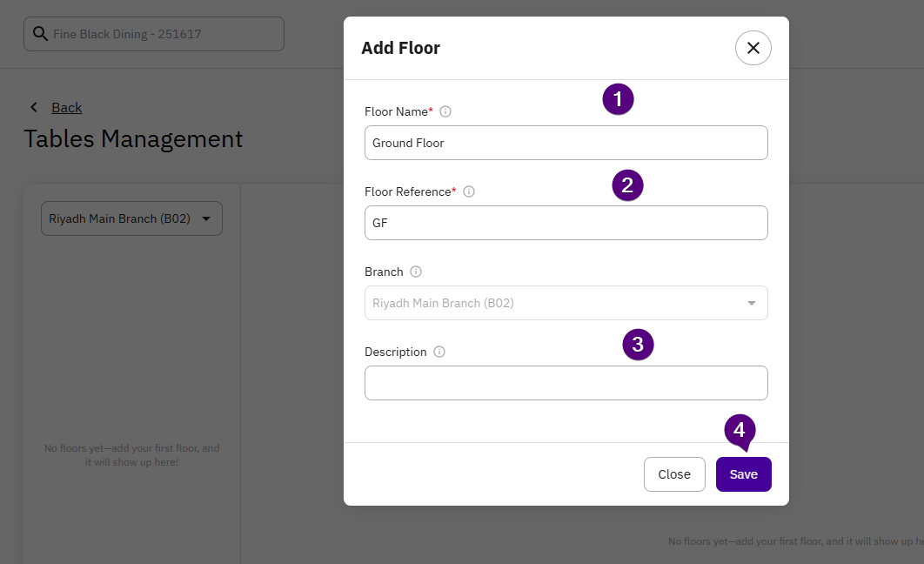Click step marker number 4
The height and width of the screenshot is (564, 924).
tap(740, 429)
